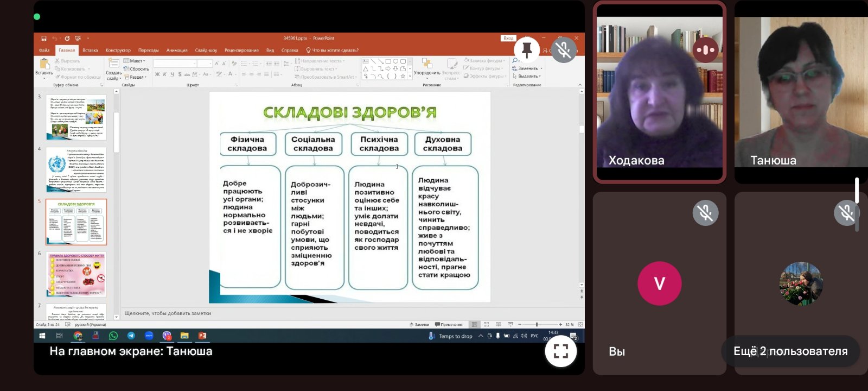Toggle Примечания comments pane in status bar
868x391 pixels.
448,324
